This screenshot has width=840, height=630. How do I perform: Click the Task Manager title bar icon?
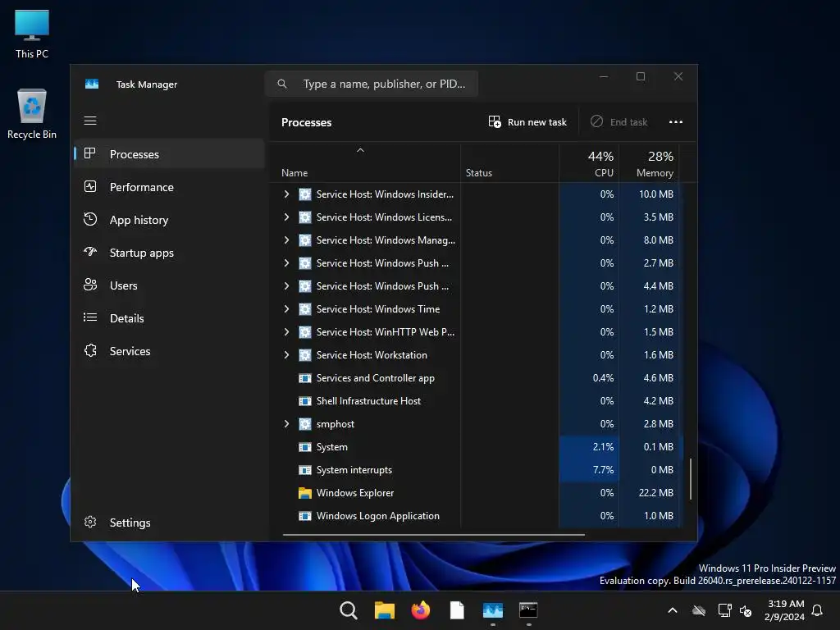(92, 84)
